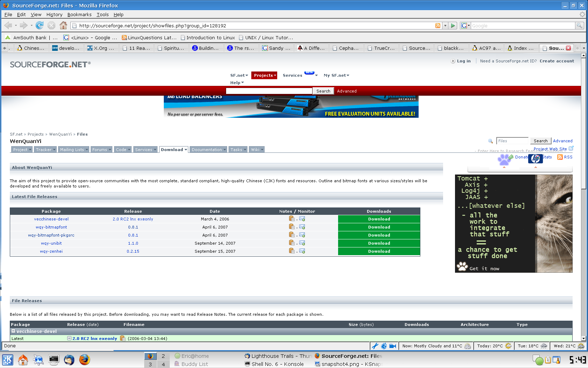
Task: Click the green Go arrow beside URL
Action: tap(453, 26)
